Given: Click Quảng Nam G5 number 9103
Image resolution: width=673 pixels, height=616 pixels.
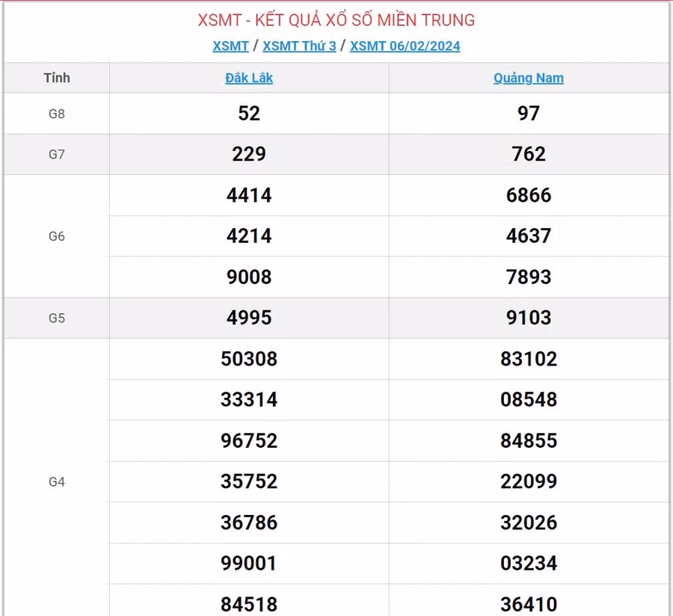Looking at the screenshot, I should tap(529, 318).
